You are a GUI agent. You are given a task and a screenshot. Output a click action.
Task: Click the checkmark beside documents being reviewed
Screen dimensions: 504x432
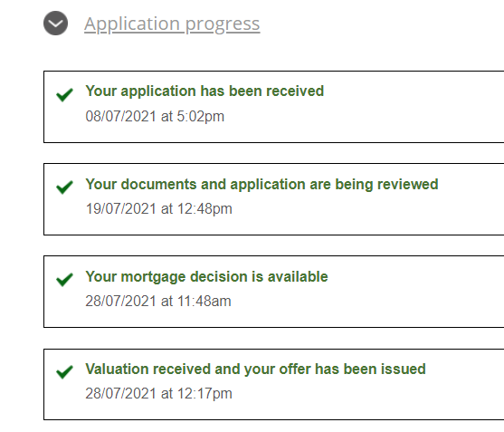point(64,187)
